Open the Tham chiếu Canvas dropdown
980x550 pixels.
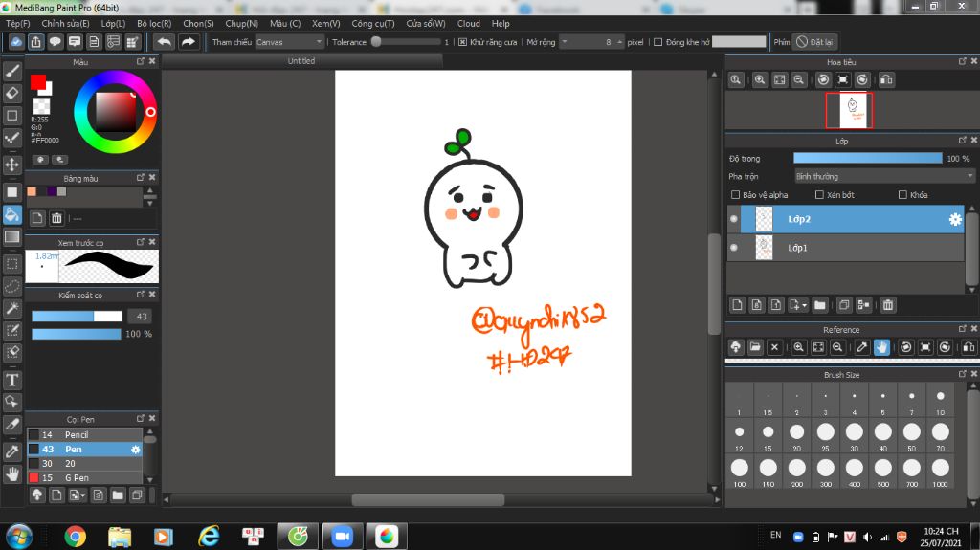tap(289, 42)
